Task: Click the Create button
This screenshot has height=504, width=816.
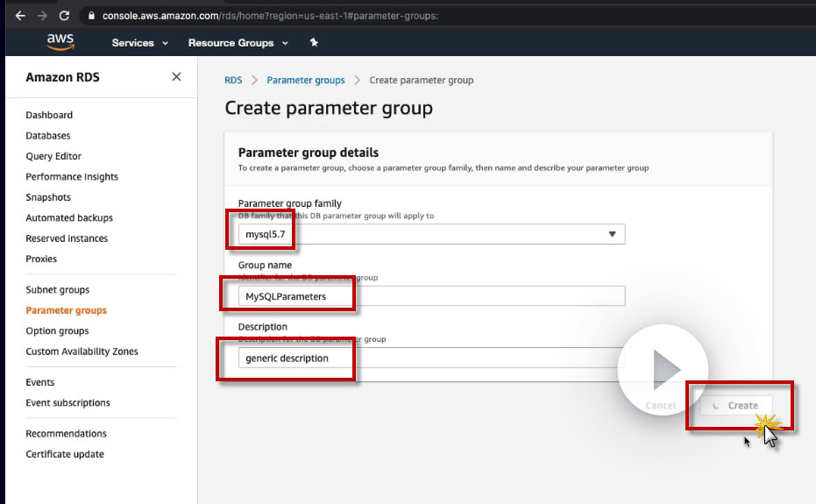Action: pos(736,406)
